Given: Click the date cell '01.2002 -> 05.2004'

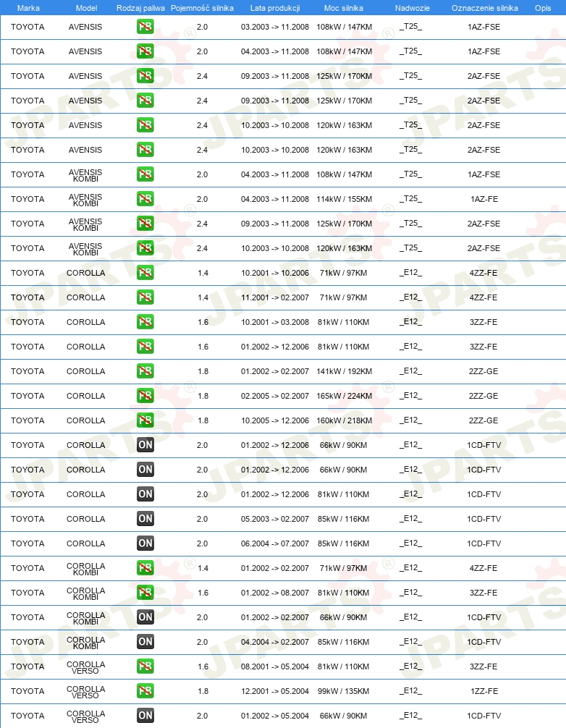Looking at the screenshot, I should pos(275,716).
